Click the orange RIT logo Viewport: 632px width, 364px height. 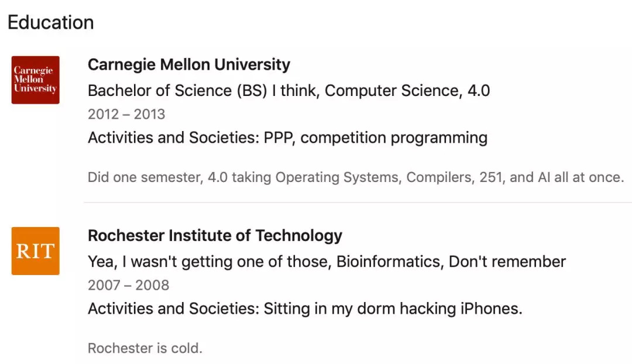point(36,250)
